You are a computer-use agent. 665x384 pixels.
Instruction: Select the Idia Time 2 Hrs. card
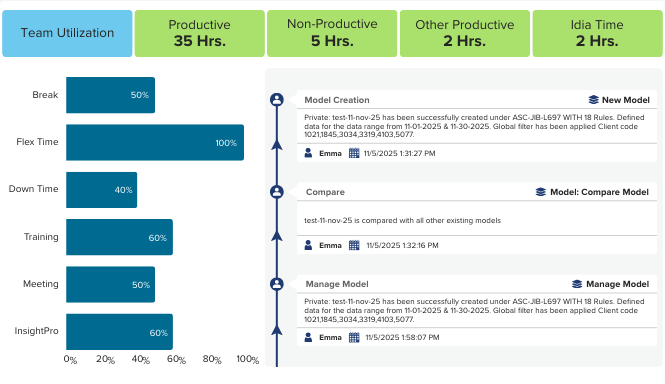pos(597,34)
